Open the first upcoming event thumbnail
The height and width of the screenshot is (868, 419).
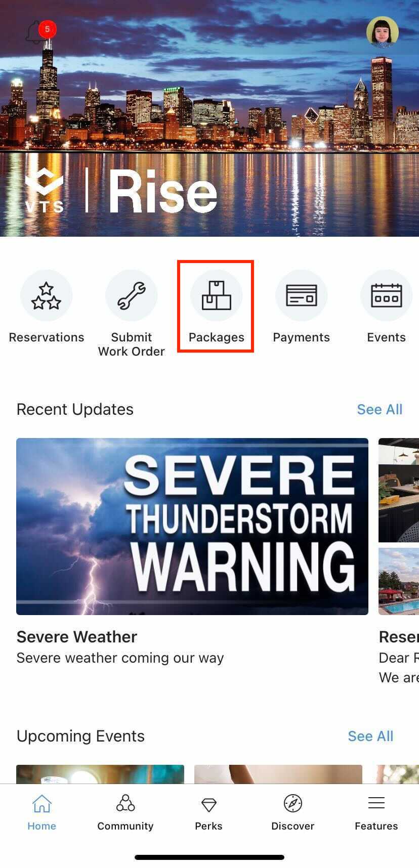point(100,774)
